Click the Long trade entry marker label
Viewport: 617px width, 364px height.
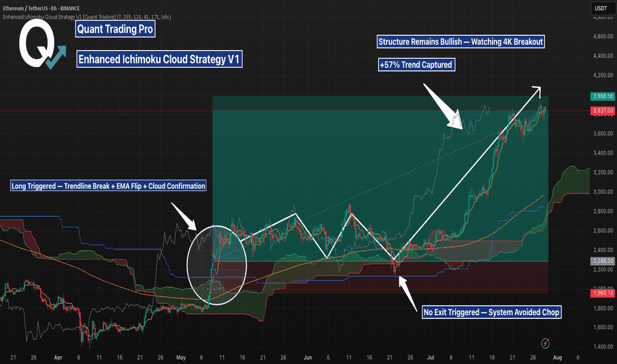click(x=216, y=285)
